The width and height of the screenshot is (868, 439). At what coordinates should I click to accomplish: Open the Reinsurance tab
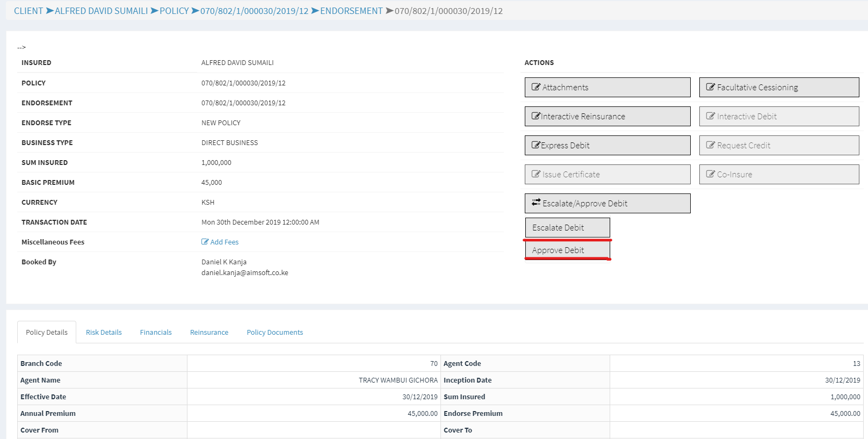(209, 332)
